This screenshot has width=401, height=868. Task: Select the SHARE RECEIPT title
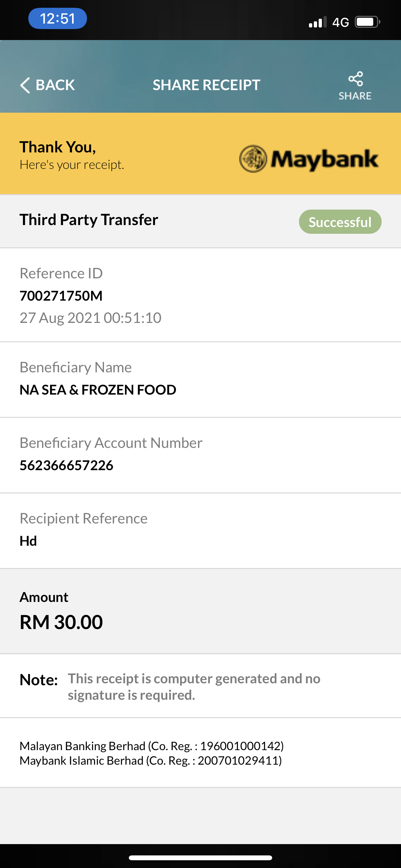[x=207, y=85]
